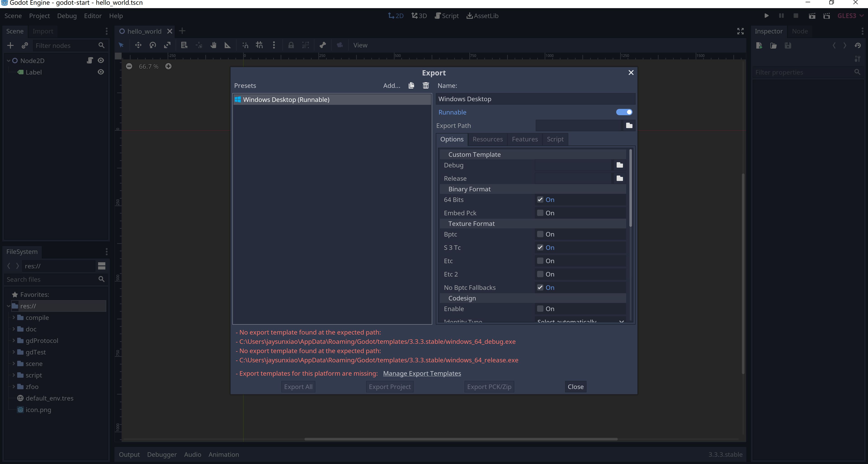Toggle the Runnable switch
This screenshot has width=868, height=464.
click(624, 112)
